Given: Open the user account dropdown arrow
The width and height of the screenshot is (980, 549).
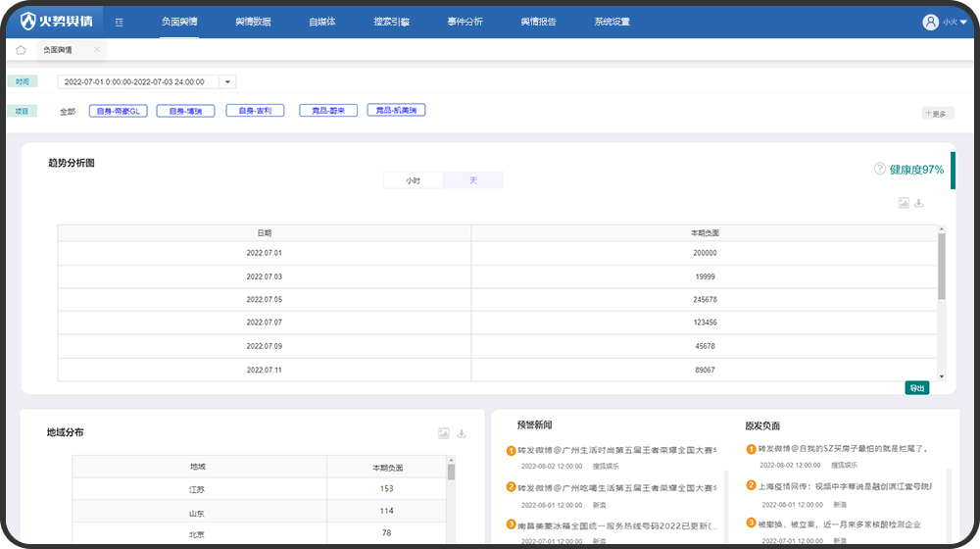Looking at the screenshot, I should click(x=963, y=22).
